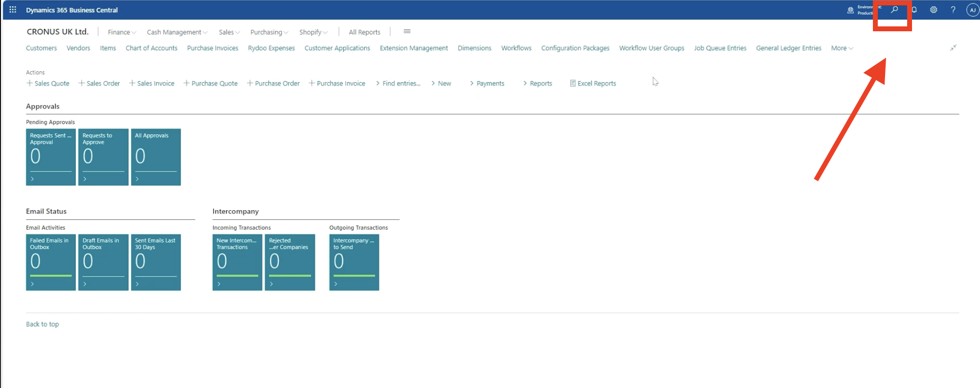Open Requests Sent for Approval tile
Viewport: 980px width, 388px height.
pos(51,157)
